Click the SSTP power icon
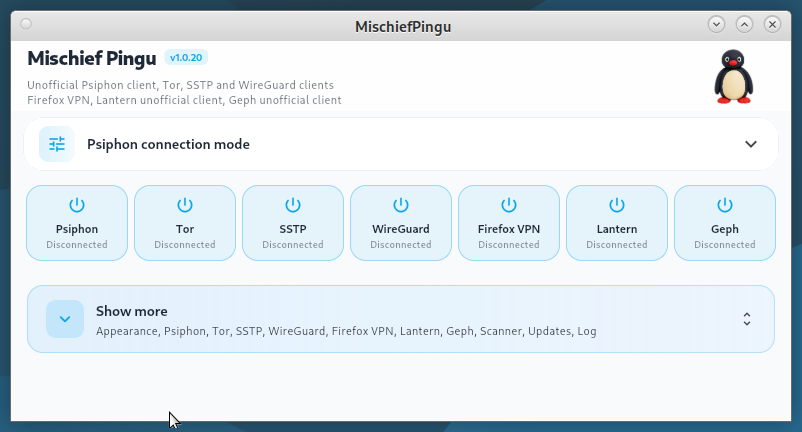This screenshot has width=802, height=432. [293, 205]
